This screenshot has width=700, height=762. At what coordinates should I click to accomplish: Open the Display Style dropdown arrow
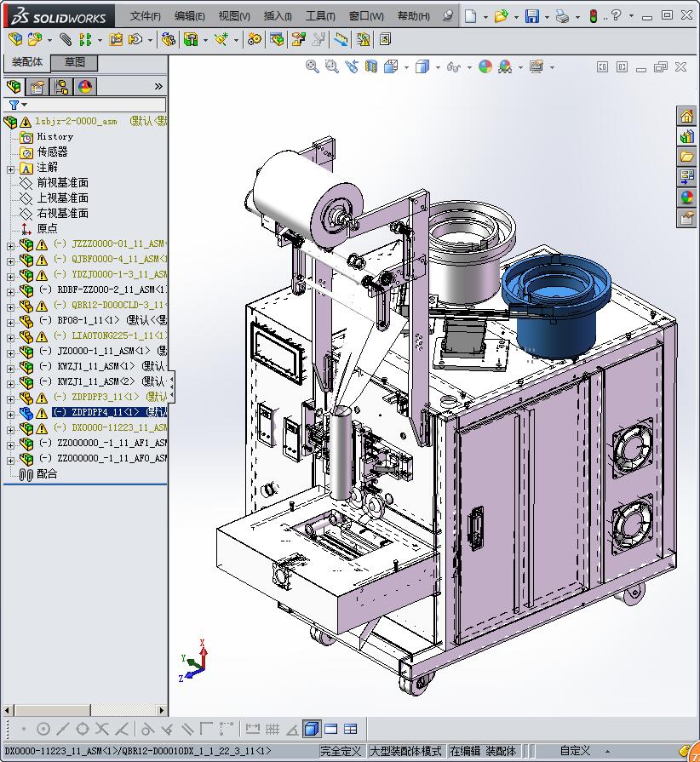[438, 67]
